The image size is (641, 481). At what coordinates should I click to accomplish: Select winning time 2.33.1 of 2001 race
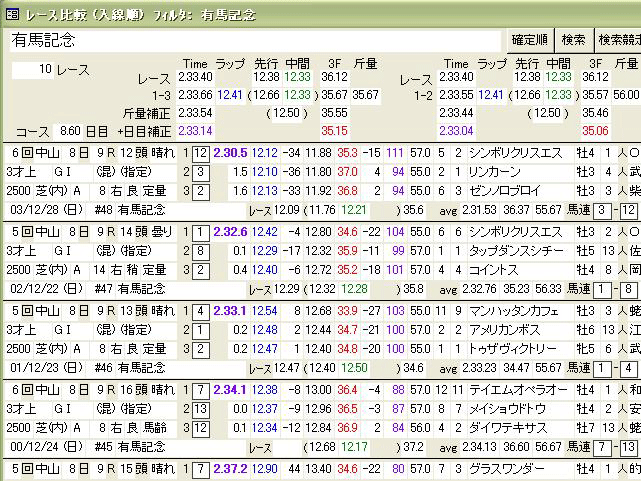pos(230,311)
